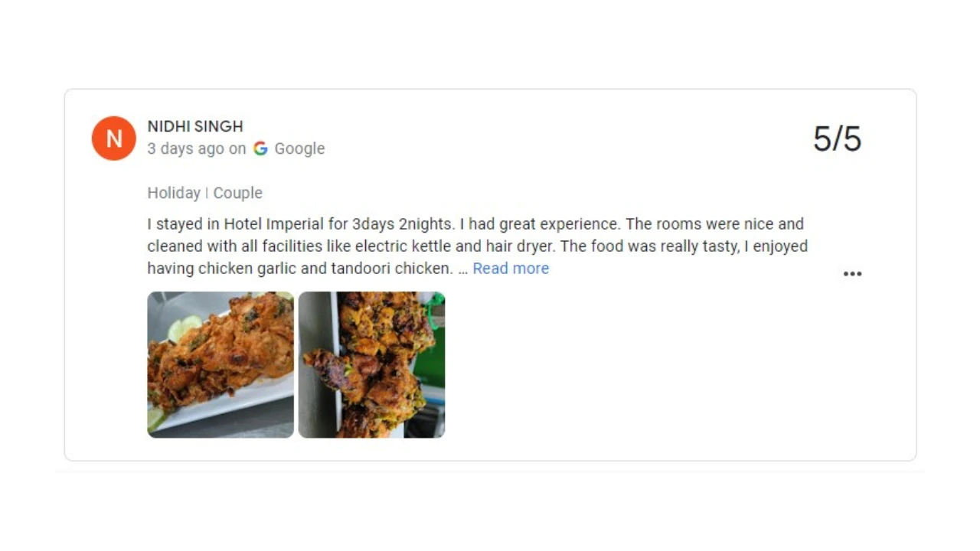Click the 3 days ago timestamp
The image size is (980, 551).
186,148
